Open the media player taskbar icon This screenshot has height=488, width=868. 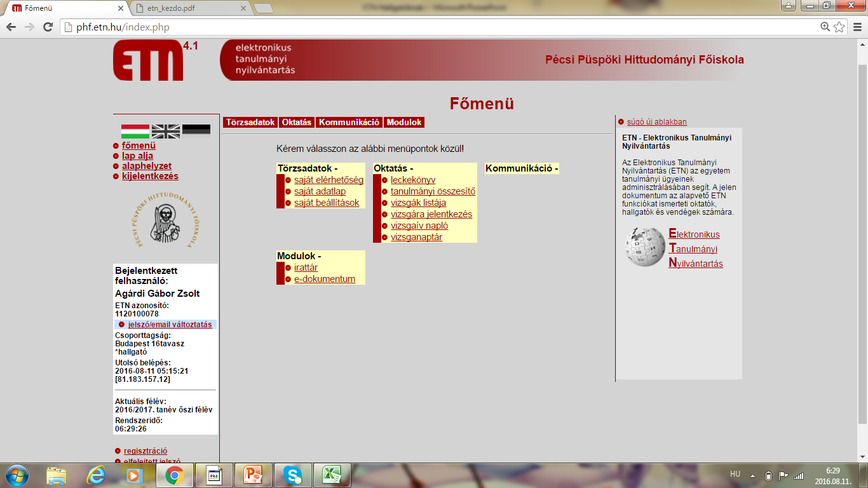click(x=133, y=475)
